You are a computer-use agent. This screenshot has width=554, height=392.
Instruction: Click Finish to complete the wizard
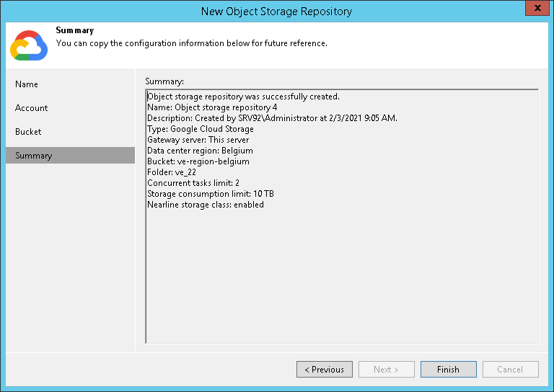click(448, 370)
